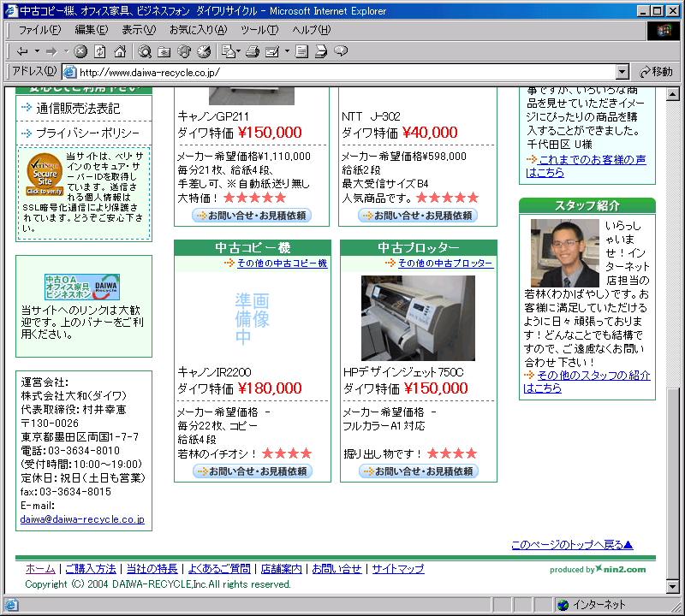Click the vertical scrollbar thumb
Viewport: 685px width, 616px height.
(x=673, y=483)
